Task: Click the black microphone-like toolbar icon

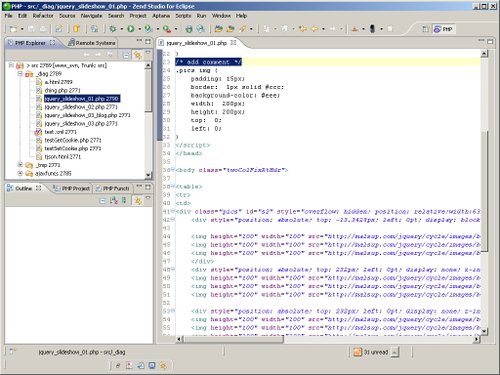Action: coord(372,29)
